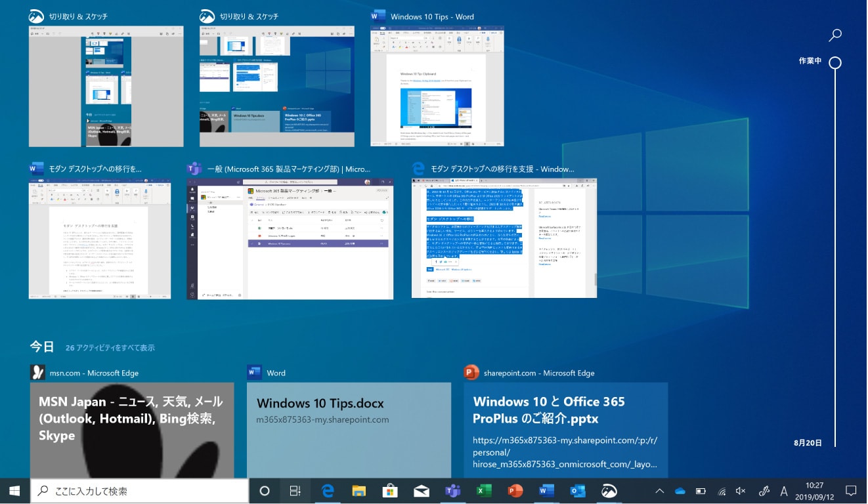Open Cortana from the taskbar

pyautogui.click(x=265, y=491)
